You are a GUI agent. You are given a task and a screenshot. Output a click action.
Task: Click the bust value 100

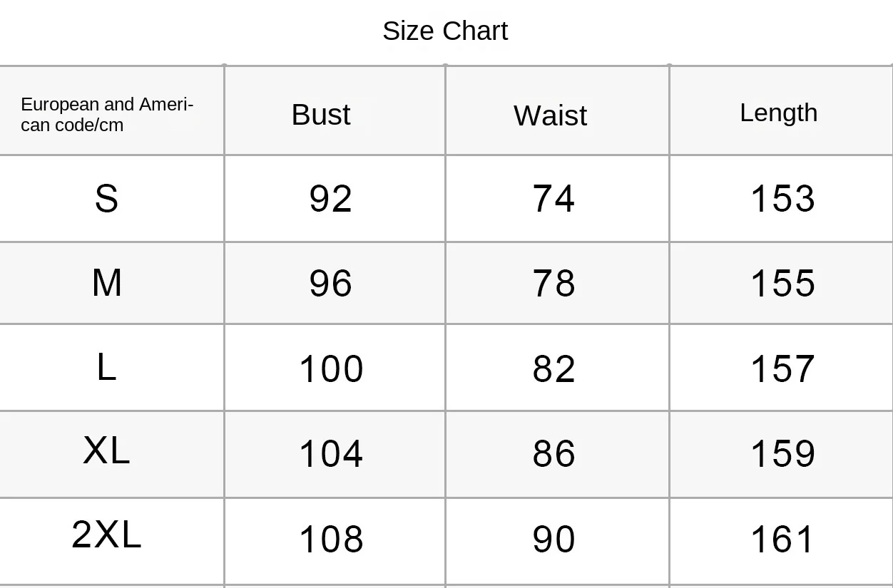[x=331, y=369]
